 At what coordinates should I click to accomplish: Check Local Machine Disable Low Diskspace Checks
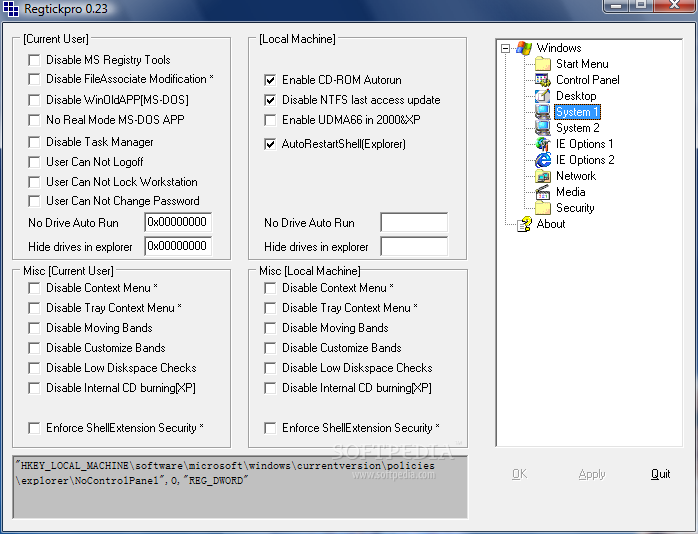pyautogui.click(x=270, y=368)
